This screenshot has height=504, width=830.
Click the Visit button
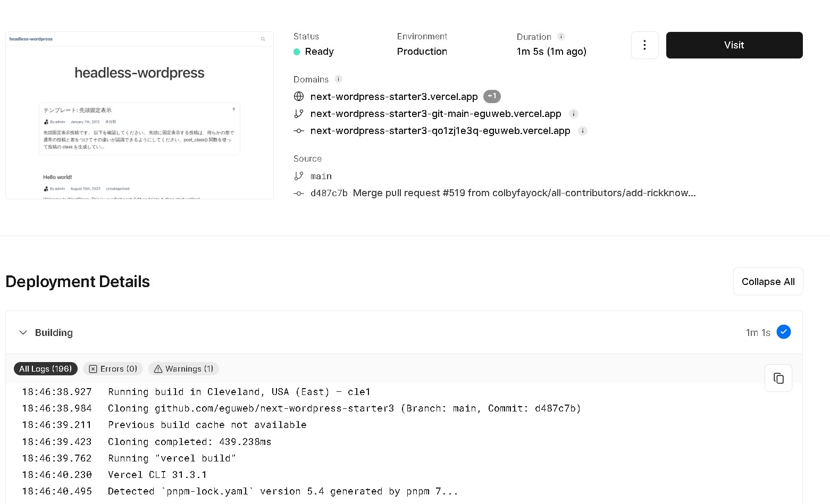click(x=734, y=45)
